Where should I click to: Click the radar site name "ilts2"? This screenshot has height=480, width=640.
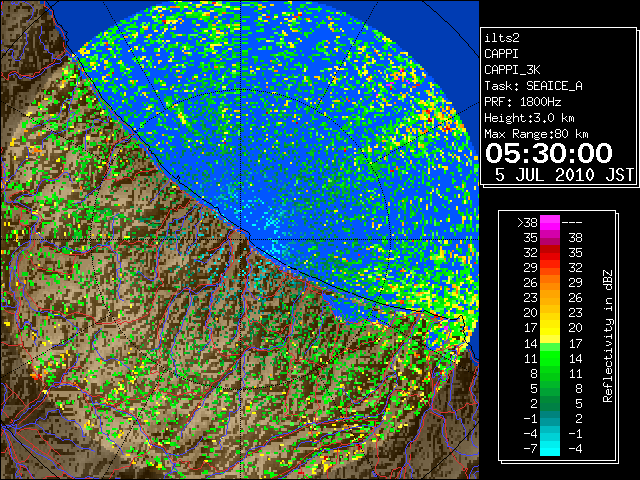tap(502, 38)
